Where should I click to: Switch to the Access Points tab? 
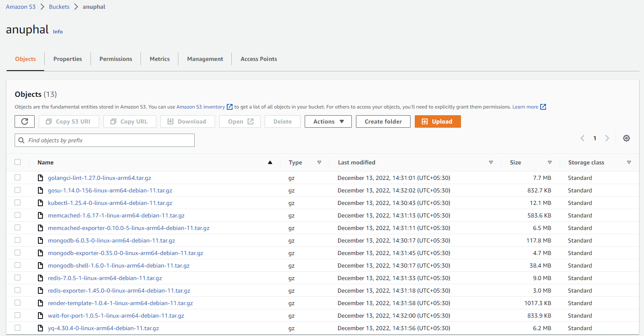(259, 59)
